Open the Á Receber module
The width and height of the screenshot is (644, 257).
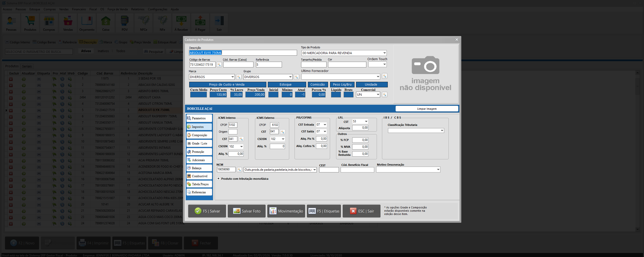(181, 23)
